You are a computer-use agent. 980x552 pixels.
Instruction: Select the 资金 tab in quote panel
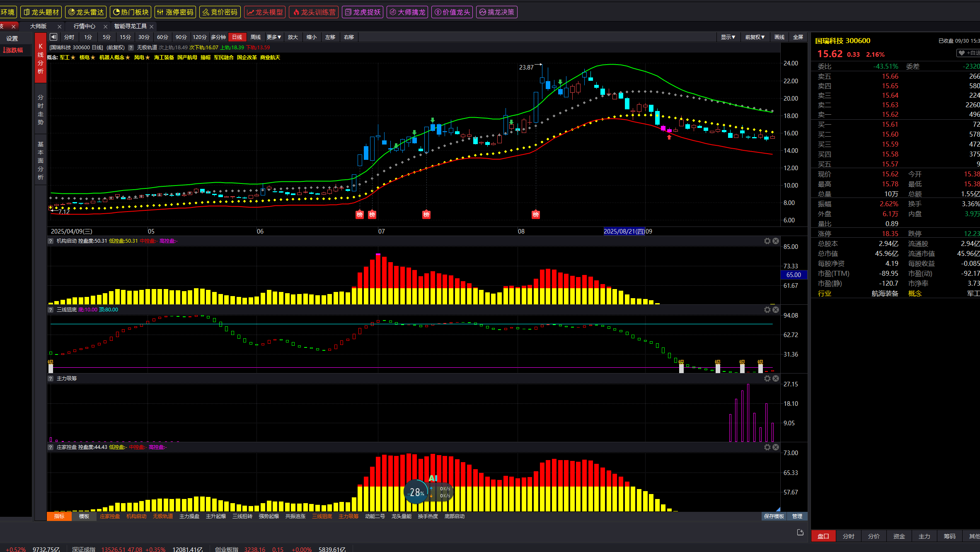[x=899, y=536]
